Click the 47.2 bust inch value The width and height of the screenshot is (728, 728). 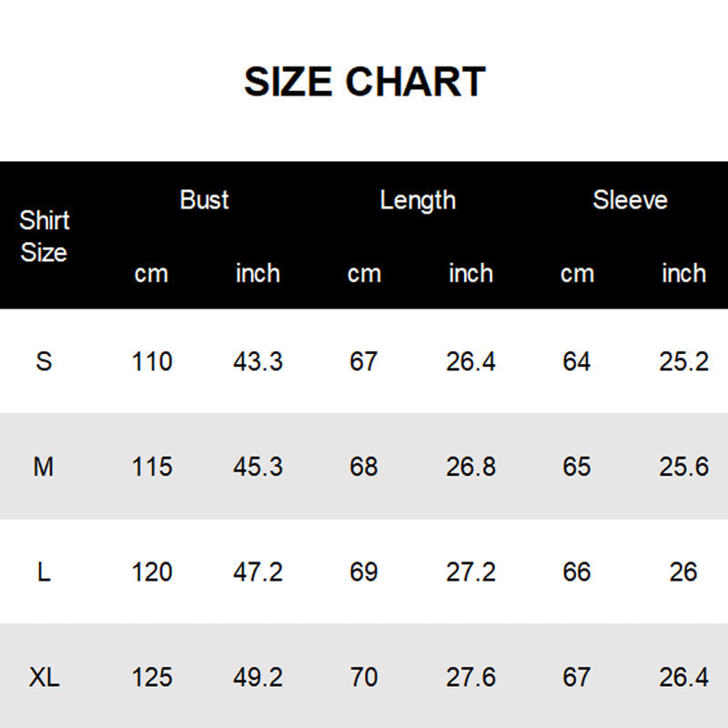(258, 572)
